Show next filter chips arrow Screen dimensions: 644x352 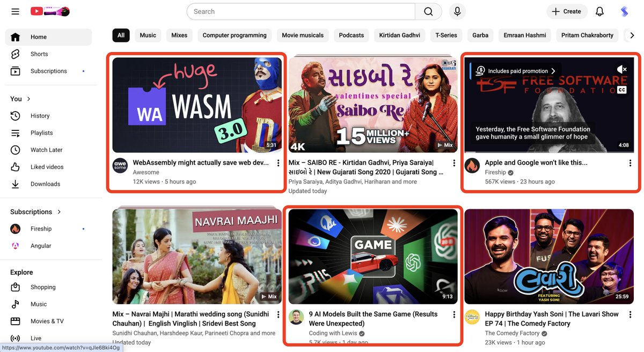[632, 35]
